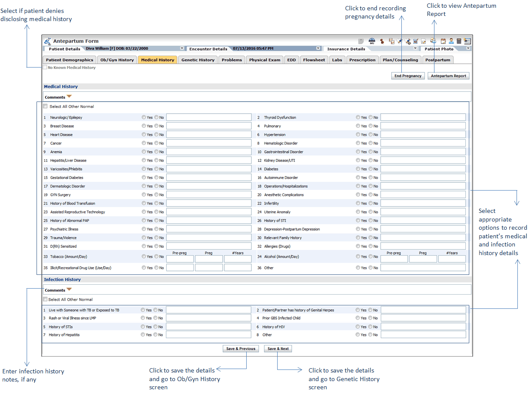This screenshot has height=394, width=532.
Task: Click the stethoscope logo beside Antepartum Form
Action: [x=47, y=41]
